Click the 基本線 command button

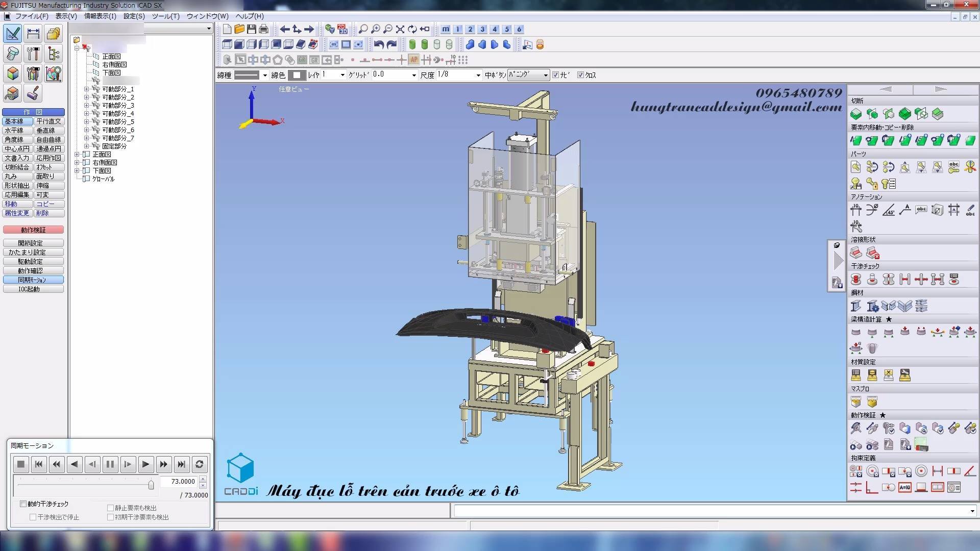coord(17,121)
